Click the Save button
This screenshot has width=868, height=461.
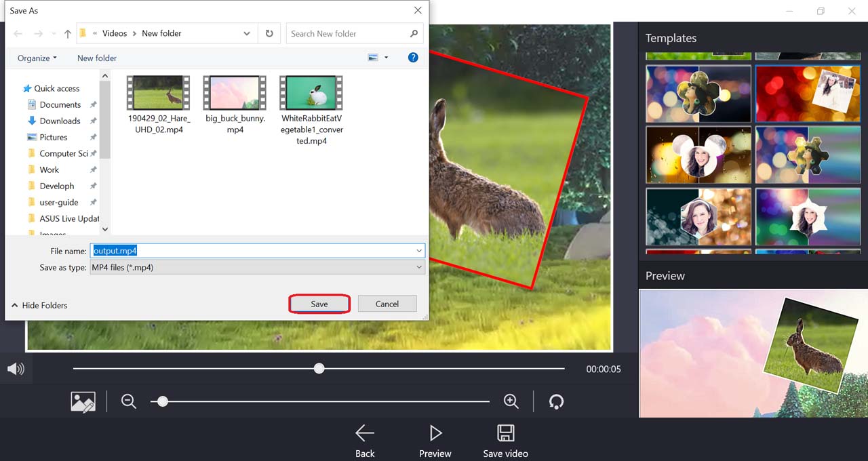pyautogui.click(x=319, y=304)
